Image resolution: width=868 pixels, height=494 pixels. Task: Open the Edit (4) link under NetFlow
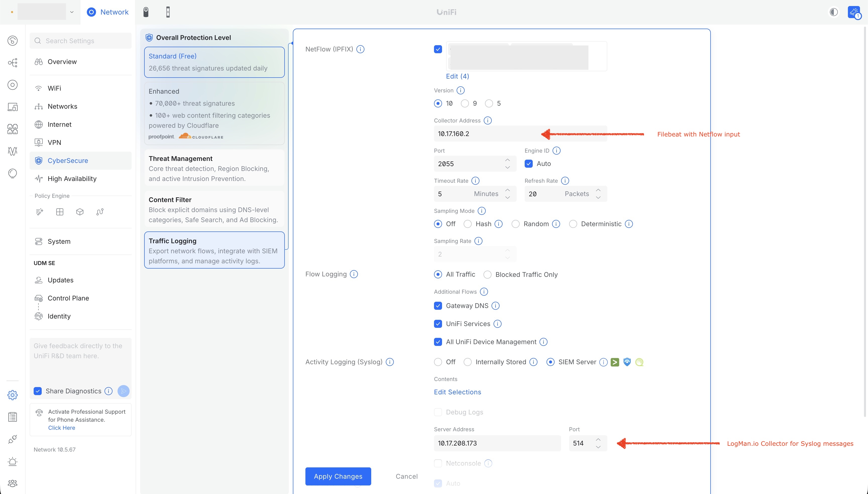[457, 76]
